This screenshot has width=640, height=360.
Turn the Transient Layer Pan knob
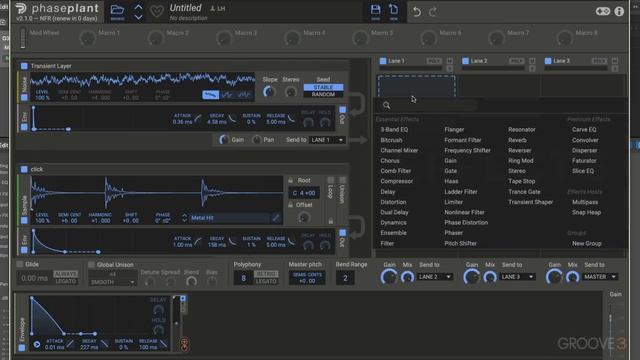point(256,140)
